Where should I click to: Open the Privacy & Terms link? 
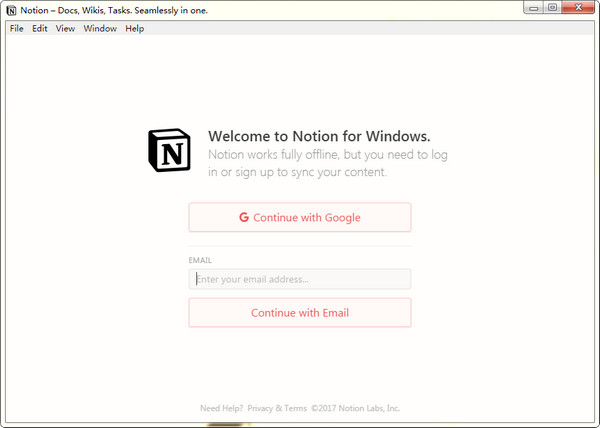(x=277, y=408)
